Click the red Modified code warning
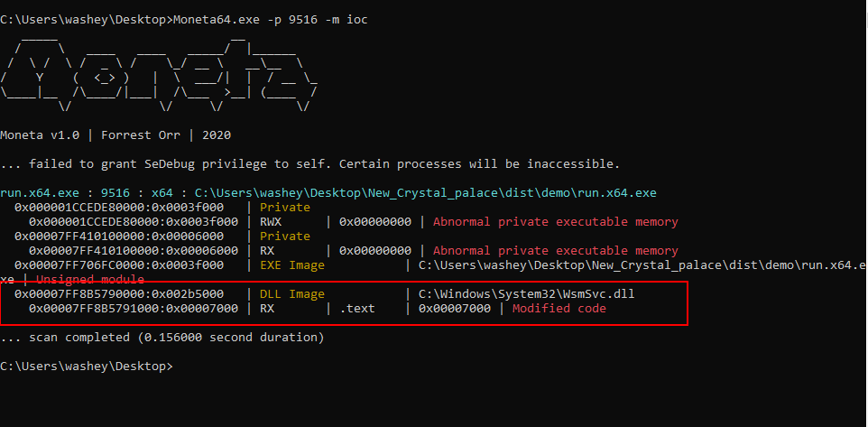The height and width of the screenshot is (427, 868). (559, 309)
